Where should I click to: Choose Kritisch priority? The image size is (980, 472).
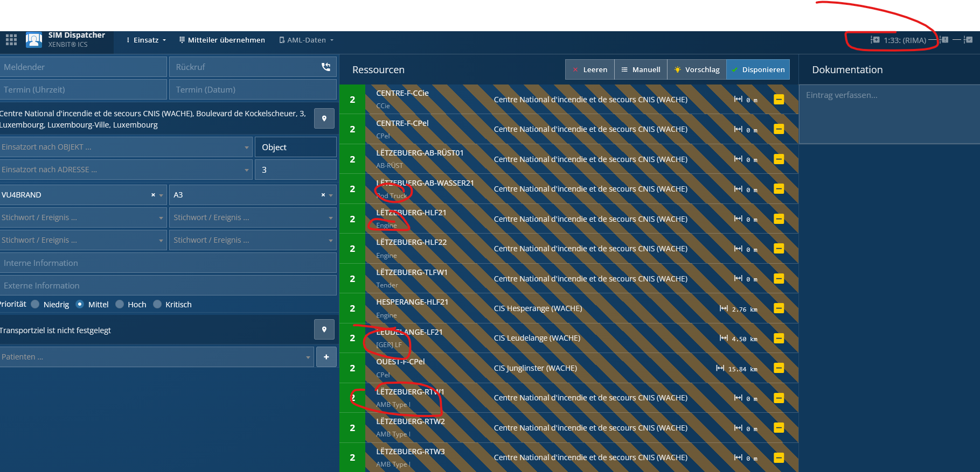157,304
